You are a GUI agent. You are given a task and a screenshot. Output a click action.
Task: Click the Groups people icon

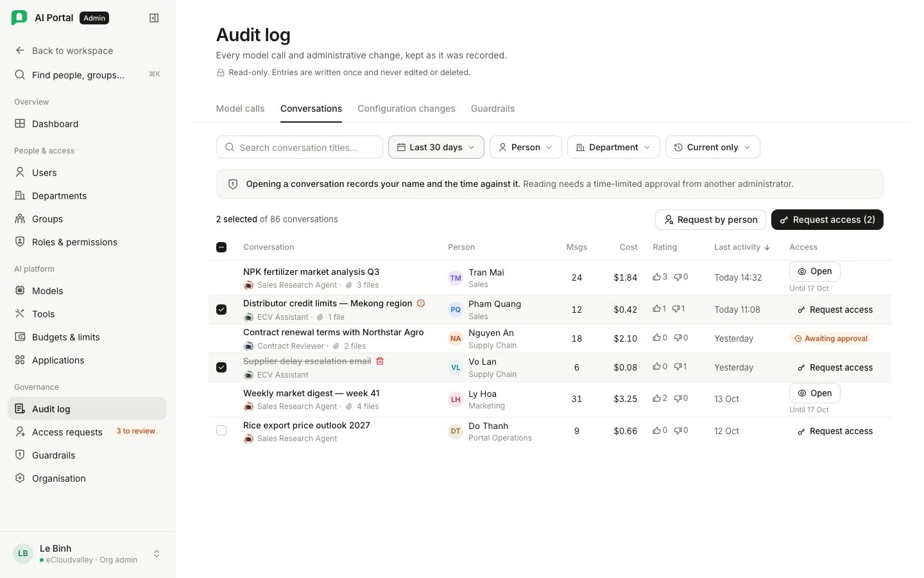[x=20, y=219]
